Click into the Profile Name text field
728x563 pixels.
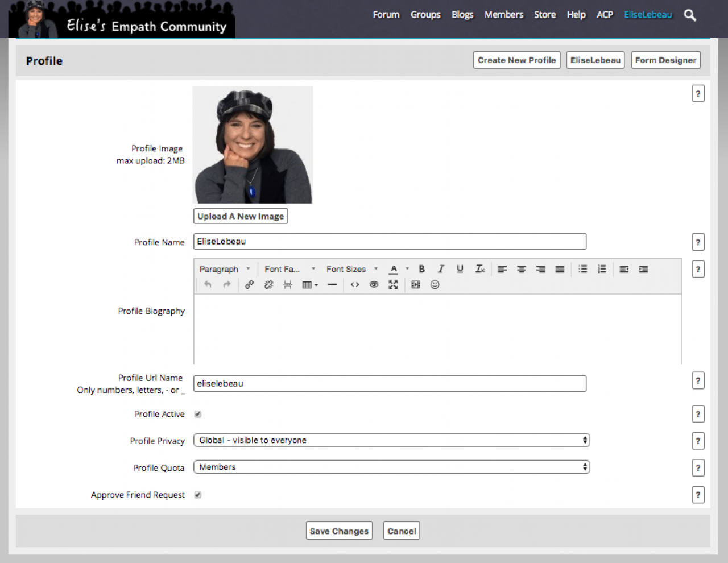click(390, 242)
